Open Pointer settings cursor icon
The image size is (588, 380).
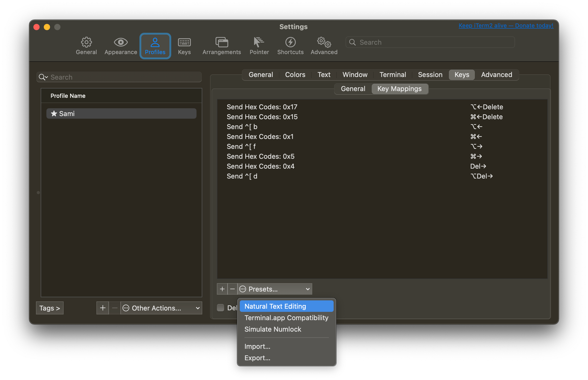259,42
